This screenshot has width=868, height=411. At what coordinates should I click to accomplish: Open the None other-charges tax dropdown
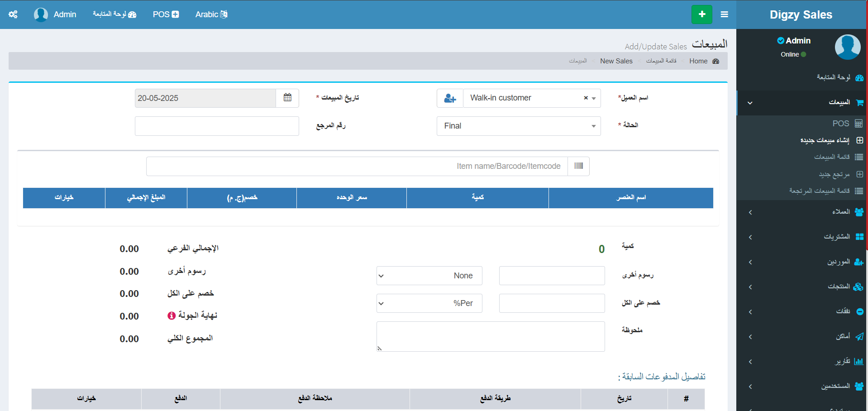coord(429,276)
